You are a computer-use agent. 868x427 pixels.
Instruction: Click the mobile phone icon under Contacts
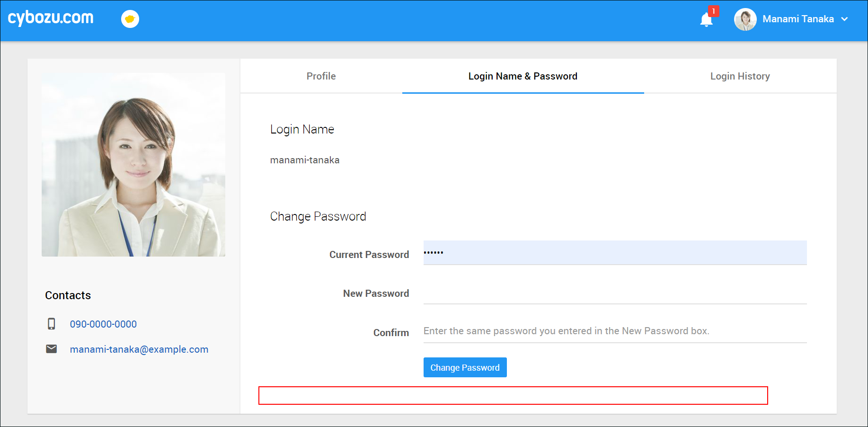click(52, 324)
